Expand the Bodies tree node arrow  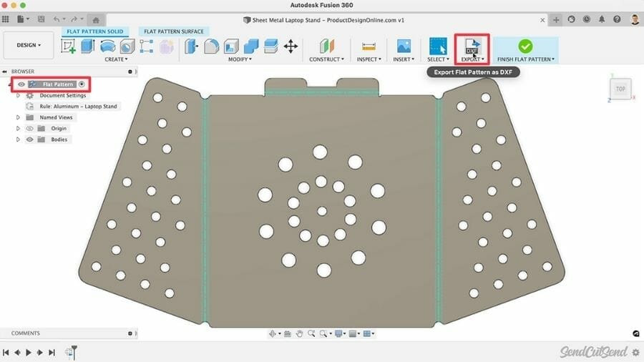(x=18, y=140)
